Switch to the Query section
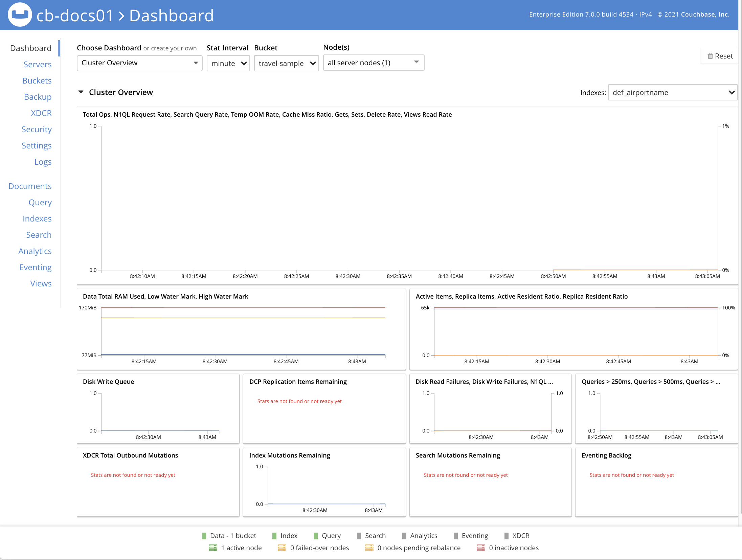The height and width of the screenshot is (560, 742). pos(40,202)
